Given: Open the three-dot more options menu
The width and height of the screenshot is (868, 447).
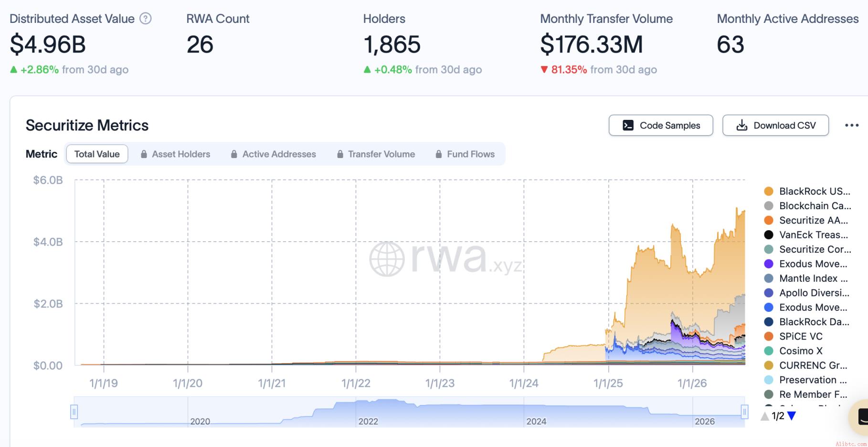Looking at the screenshot, I should click(x=851, y=125).
